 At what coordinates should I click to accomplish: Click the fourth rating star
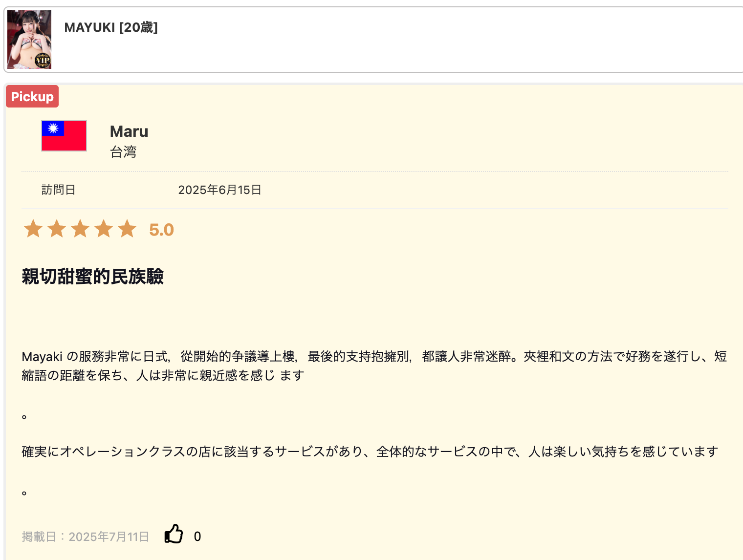point(104,229)
